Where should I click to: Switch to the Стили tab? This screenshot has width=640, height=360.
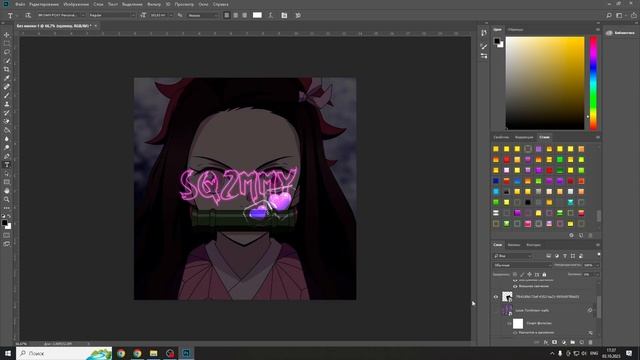(544, 137)
